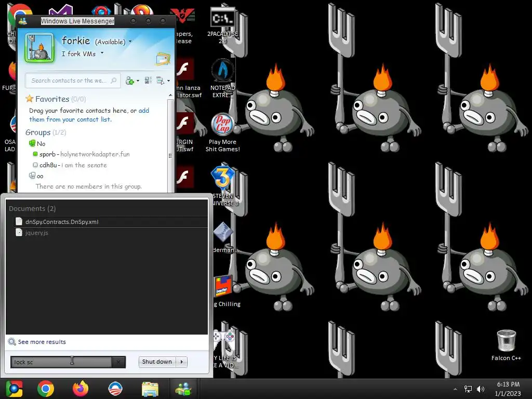
Task: Open the personal message 'I fork VMs' dropdown
Action: (102, 54)
